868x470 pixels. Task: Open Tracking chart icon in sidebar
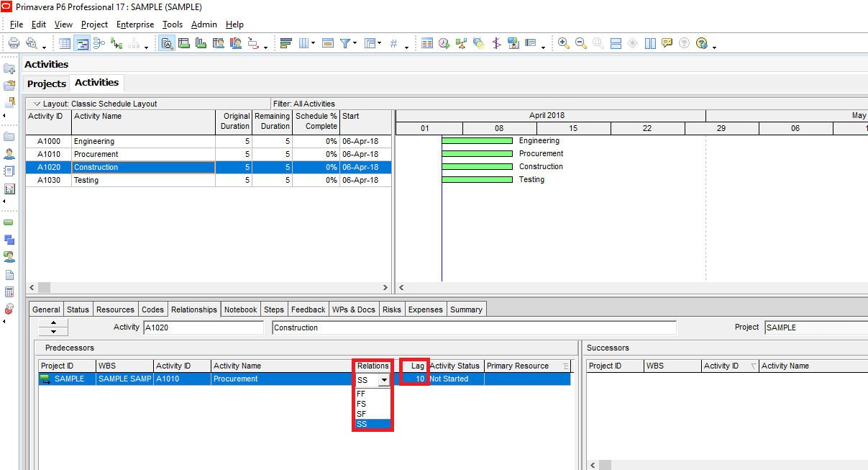click(x=9, y=189)
